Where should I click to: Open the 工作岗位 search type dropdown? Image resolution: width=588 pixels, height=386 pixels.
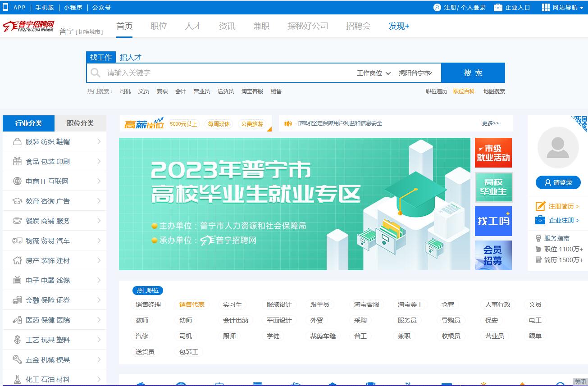point(374,73)
